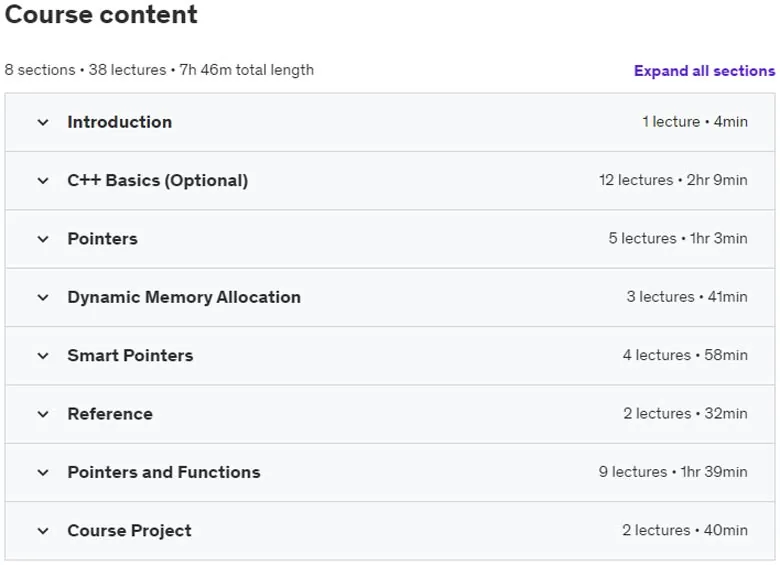Click the 4 lectures 58min label

[685, 355]
